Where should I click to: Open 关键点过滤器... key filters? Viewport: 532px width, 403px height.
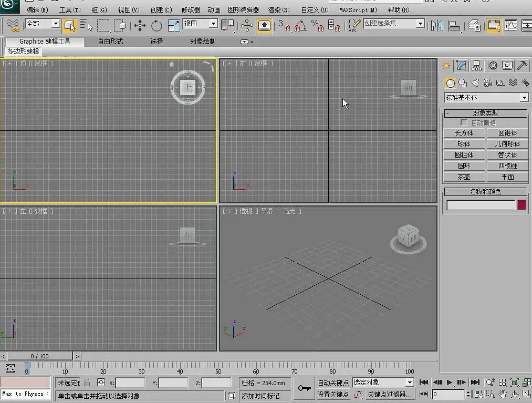pyautogui.click(x=390, y=394)
